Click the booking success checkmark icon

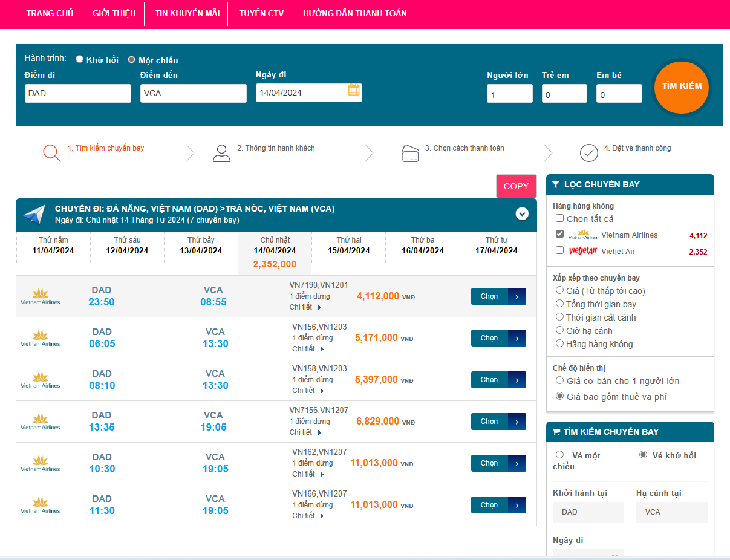pos(588,153)
